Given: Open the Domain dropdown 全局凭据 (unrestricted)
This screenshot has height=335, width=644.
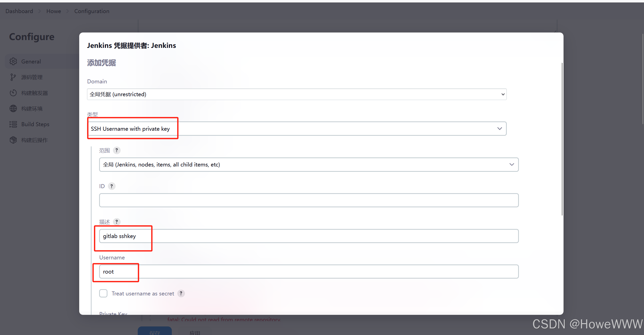Looking at the screenshot, I should [x=297, y=94].
